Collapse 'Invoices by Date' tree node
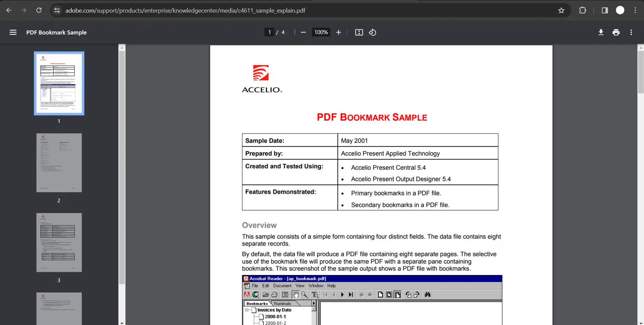644x325 pixels. (247, 310)
